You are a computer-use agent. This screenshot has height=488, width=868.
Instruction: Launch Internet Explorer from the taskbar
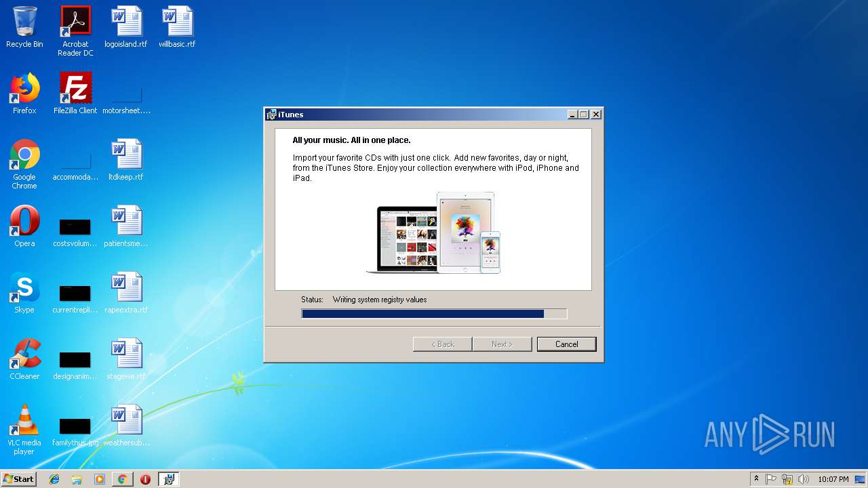click(x=54, y=479)
